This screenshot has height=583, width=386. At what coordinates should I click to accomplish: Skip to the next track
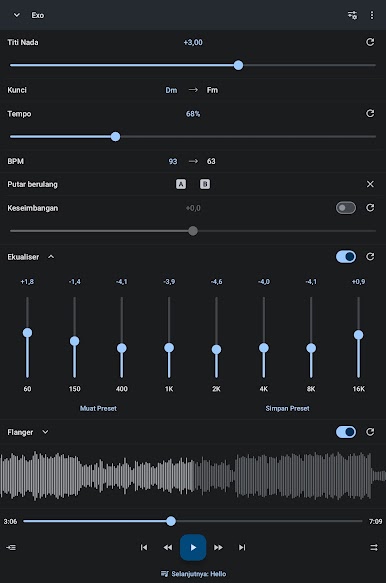[242, 547]
